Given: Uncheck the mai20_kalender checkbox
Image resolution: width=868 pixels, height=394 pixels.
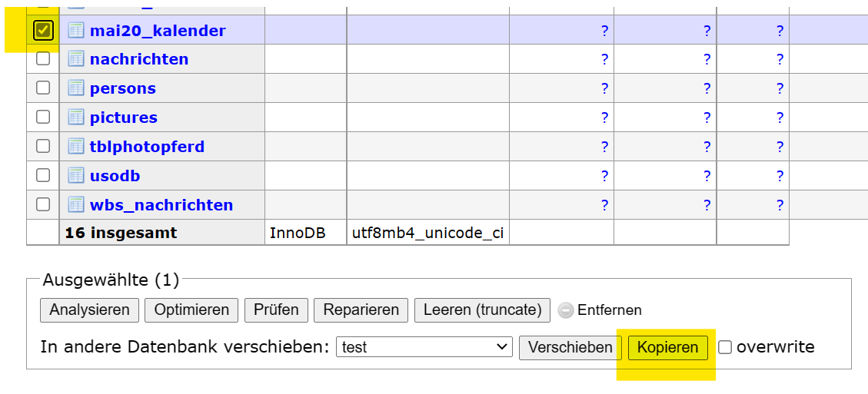Looking at the screenshot, I should (x=43, y=31).
